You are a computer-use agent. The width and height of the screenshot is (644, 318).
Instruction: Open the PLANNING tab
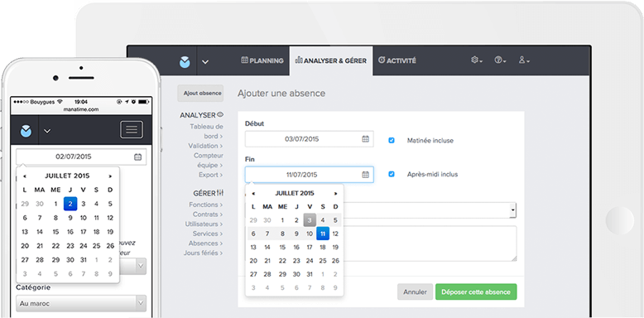click(262, 60)
